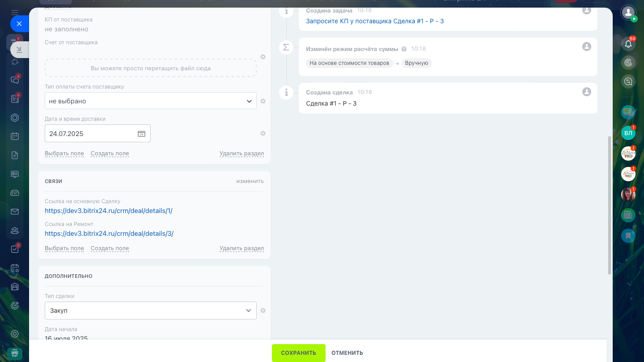This screenshot has width=644, height=362.
Task: Open the calendar icon in the left sidebar
Action: coord(15,136)
